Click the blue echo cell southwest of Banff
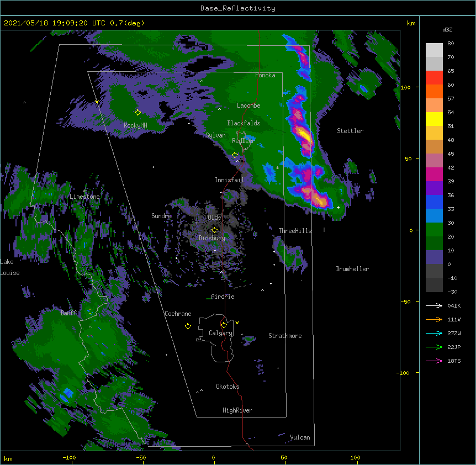The width and height of the screenshot is (476, 465). click(66, 394)
